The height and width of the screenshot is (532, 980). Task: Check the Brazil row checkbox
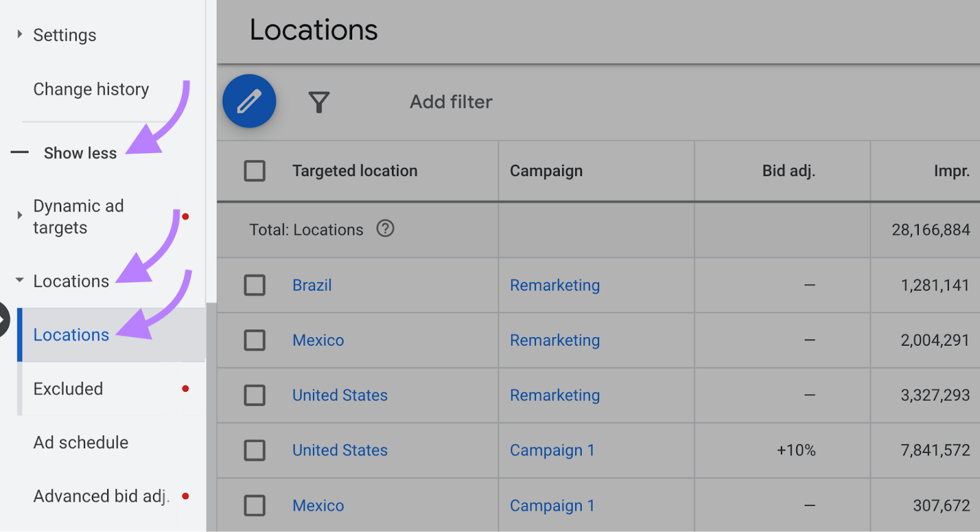pos(255,285)
